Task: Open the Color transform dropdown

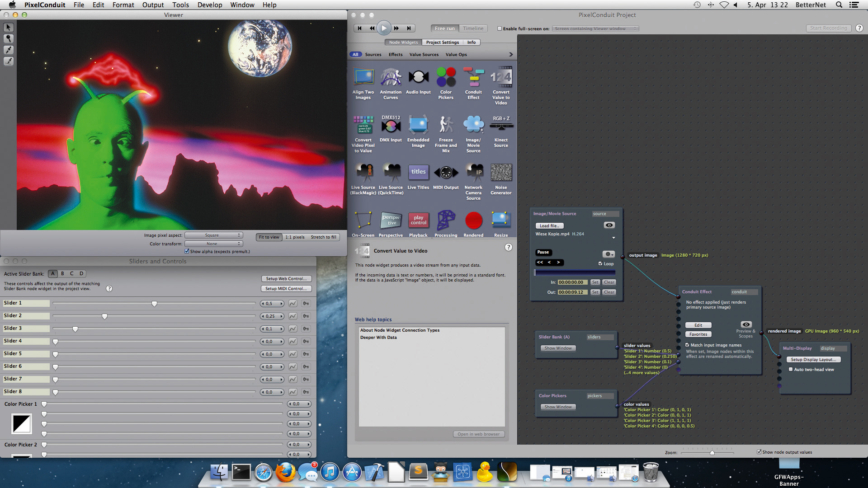Action: click(214, 244)
